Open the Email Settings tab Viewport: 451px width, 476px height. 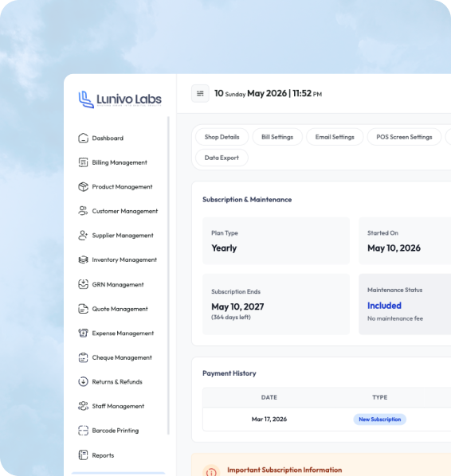(x=335, y=137)
